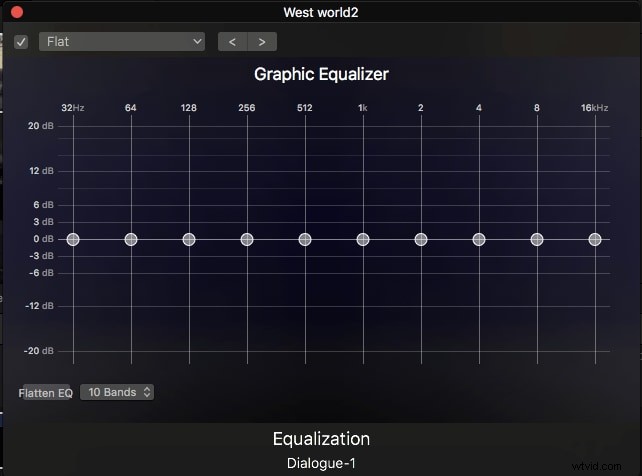Select the 8 kHz band slider handle
The height and width of the screenshot is (476, 642).
point(537,239)
